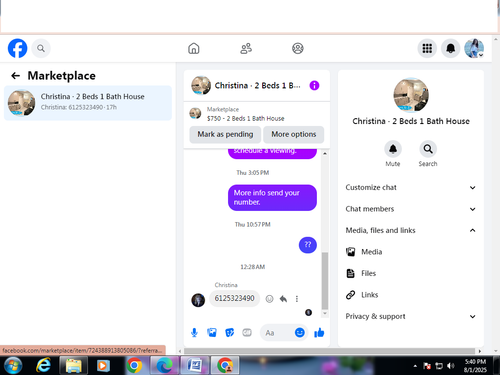Click the back arrow beside Marketplace

[15, 76]
